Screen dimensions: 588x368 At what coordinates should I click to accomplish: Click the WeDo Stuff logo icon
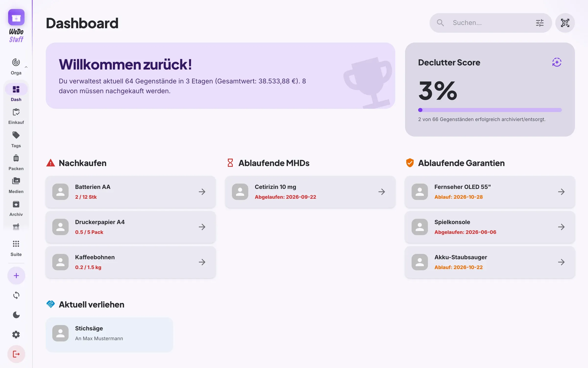(16, 17)
